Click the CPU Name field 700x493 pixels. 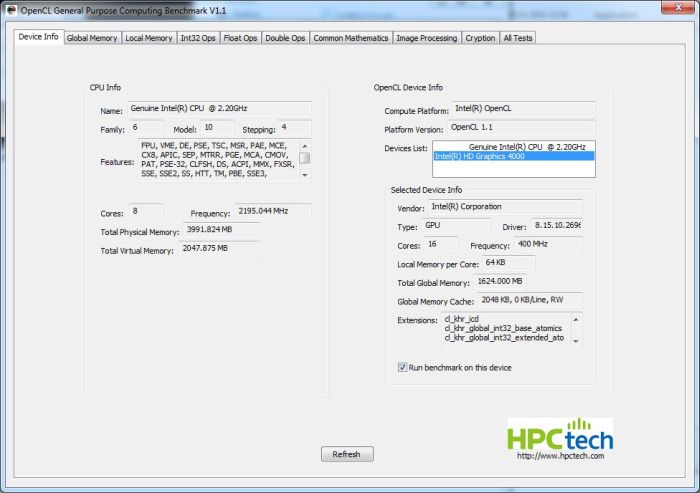click(219, 109)
